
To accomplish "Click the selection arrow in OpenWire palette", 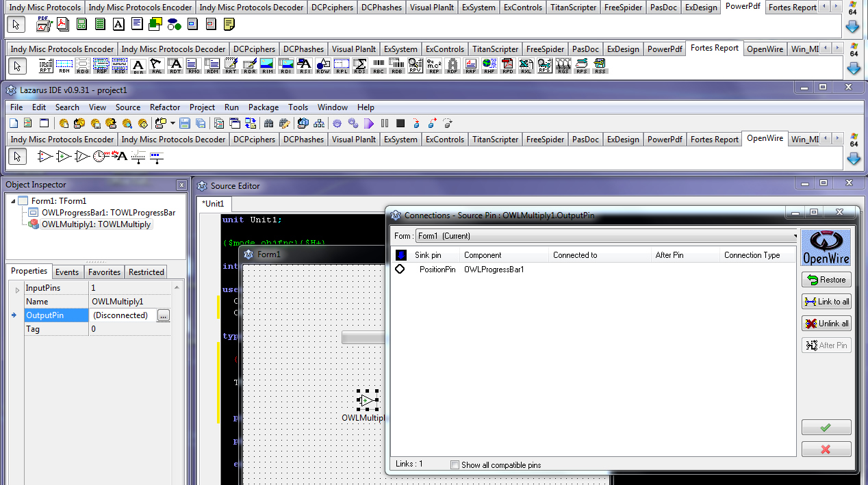I will tap(17, 157).
